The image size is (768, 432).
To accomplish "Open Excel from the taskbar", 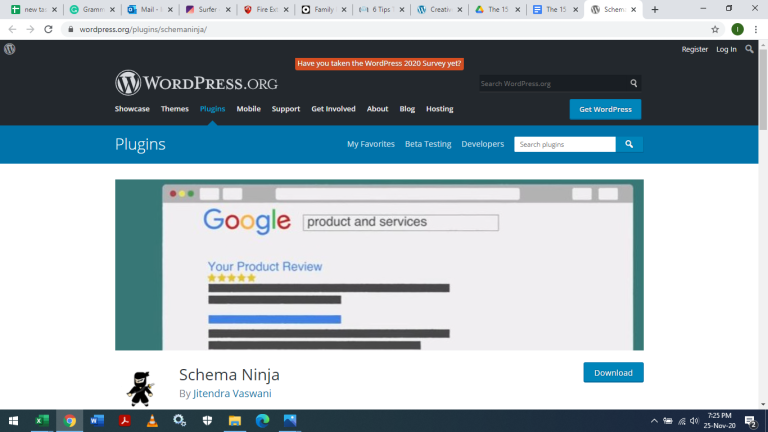I will pyautogui.click(x=42, y=421).
